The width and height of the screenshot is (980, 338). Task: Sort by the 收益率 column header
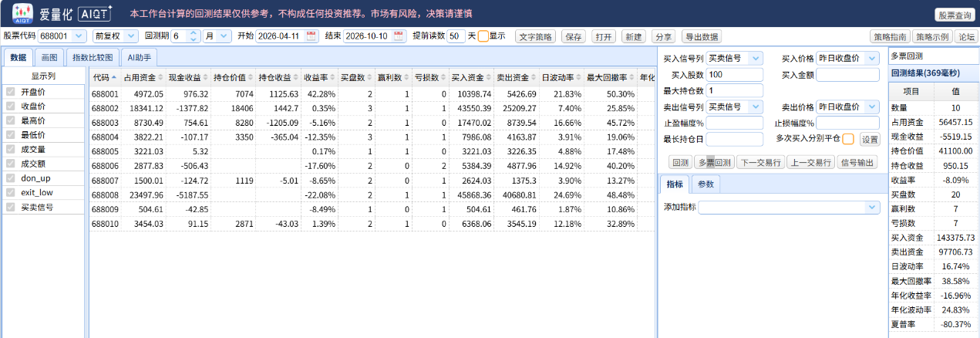click(319, 77)
